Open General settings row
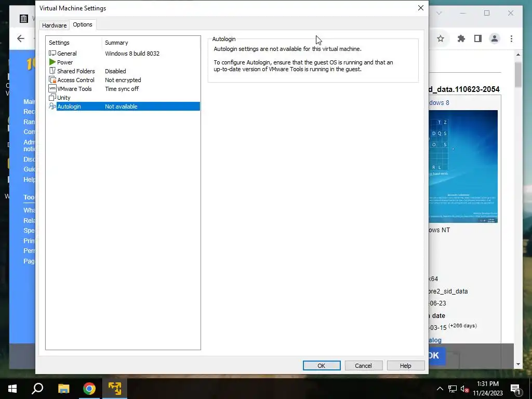This screenshot has height=399, width=532. (124, 54)
